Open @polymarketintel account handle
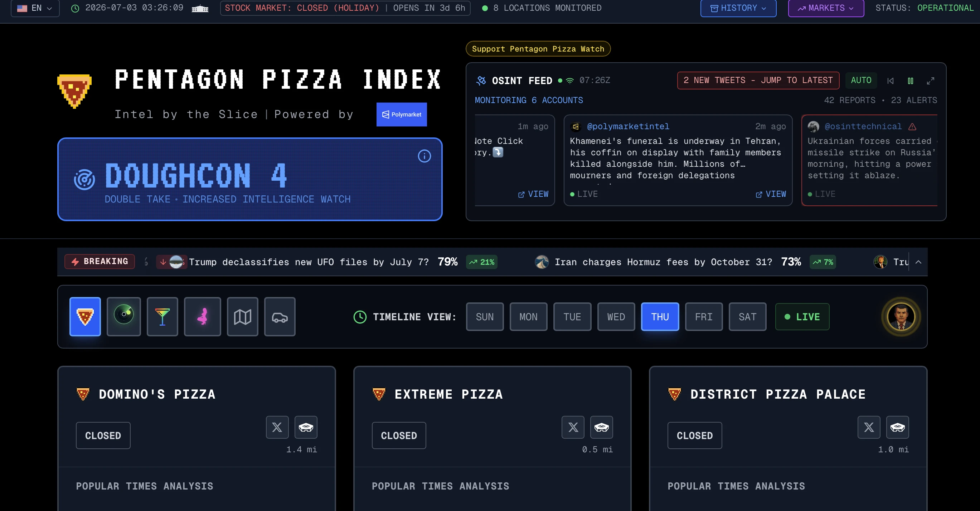Image resolution: width=980 pixels, height=511 pixels. click(x=628, y=126)
